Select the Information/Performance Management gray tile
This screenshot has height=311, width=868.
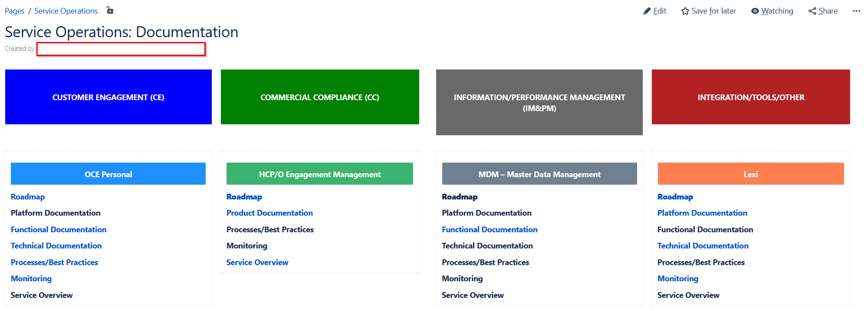539,102
